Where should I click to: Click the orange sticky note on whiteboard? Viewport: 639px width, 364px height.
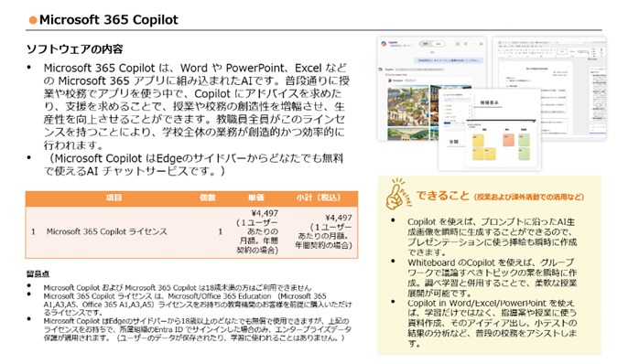click(509, 140)
